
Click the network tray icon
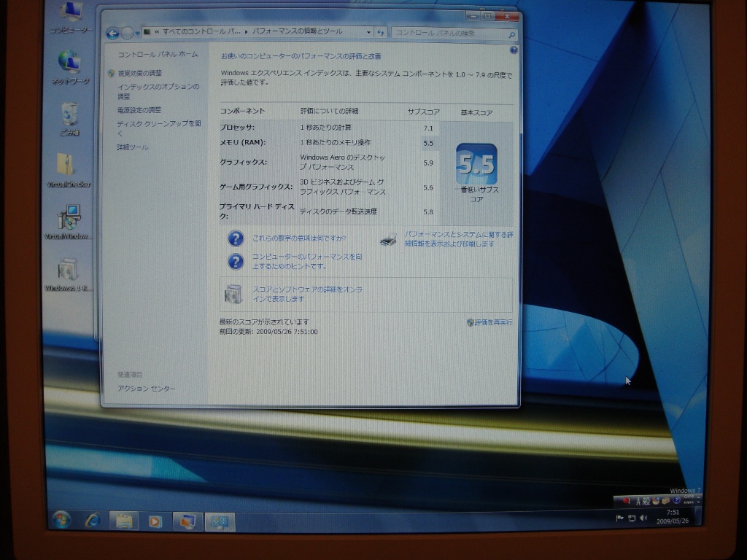631,518
